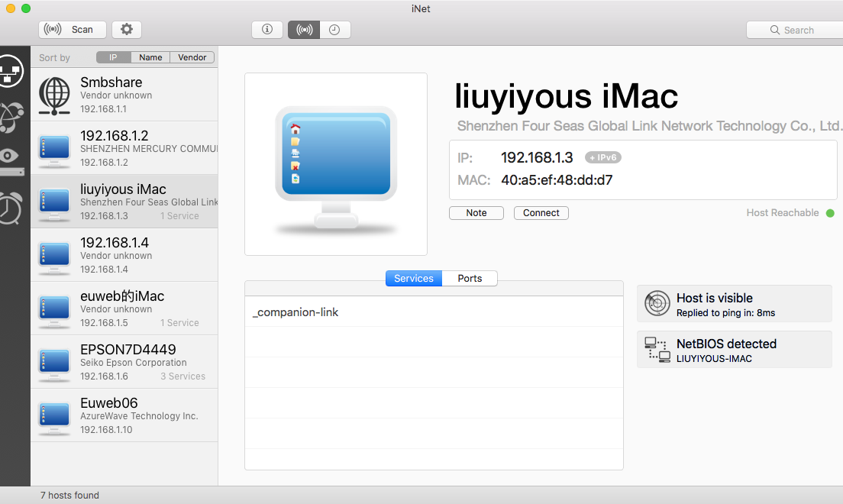
Task: Select the Smbshare host name
Action: [x=111, y=82]
